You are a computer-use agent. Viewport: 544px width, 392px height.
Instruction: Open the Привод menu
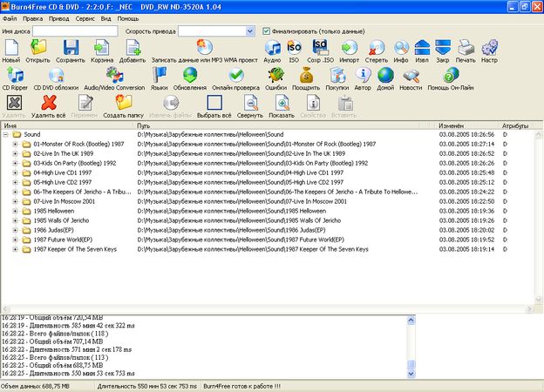point(59,18)
